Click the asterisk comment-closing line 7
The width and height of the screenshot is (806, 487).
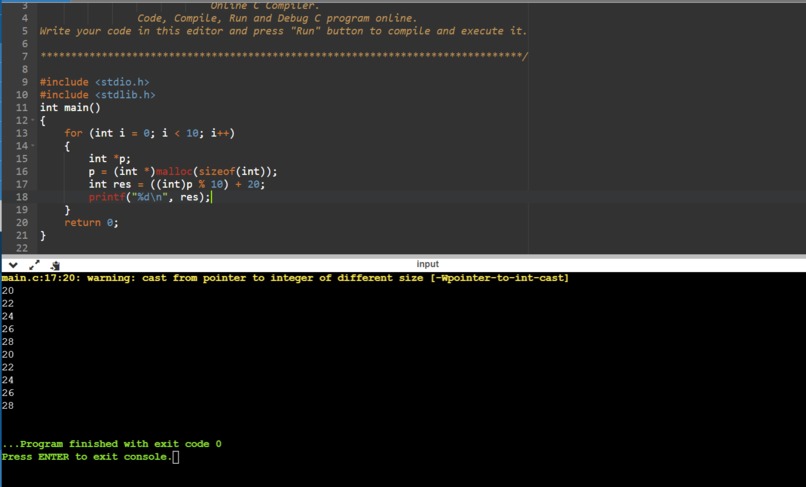click(284, 56)
